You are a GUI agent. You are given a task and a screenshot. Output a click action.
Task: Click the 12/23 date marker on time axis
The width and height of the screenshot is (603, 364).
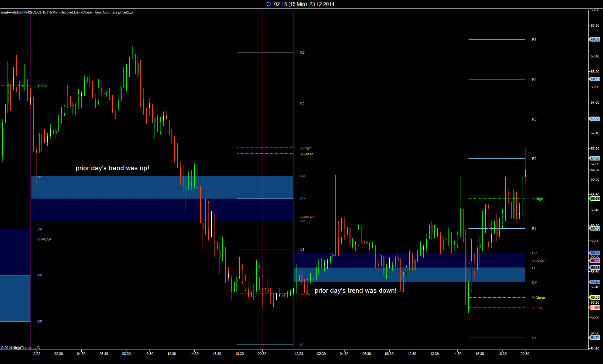299,354
